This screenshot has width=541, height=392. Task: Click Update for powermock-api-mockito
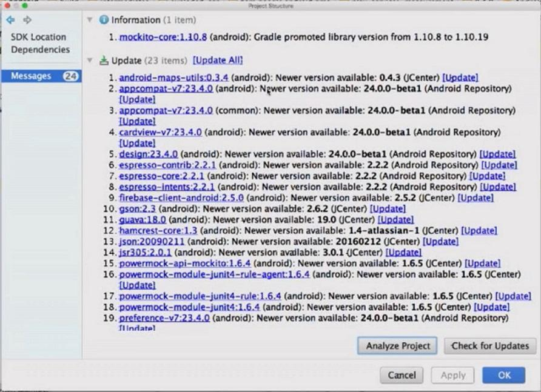tap(482, 264)
